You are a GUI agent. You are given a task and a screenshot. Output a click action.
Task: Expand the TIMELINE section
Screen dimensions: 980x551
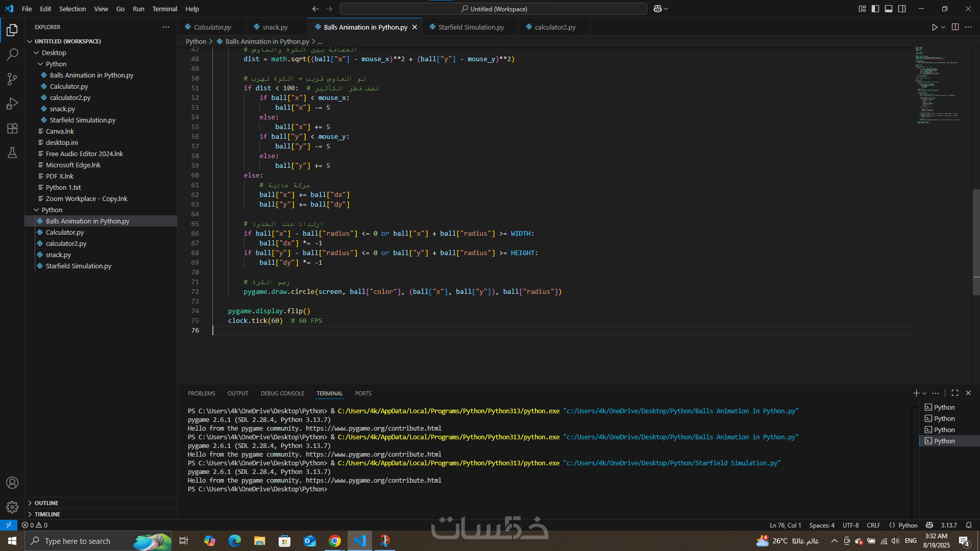(x=47, y=514)
